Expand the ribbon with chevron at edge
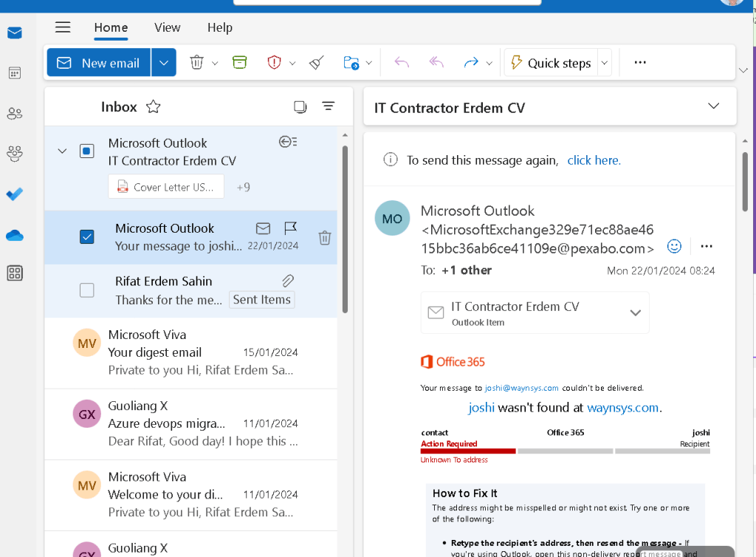The image size is (756, 557). [x=743, y=70]
